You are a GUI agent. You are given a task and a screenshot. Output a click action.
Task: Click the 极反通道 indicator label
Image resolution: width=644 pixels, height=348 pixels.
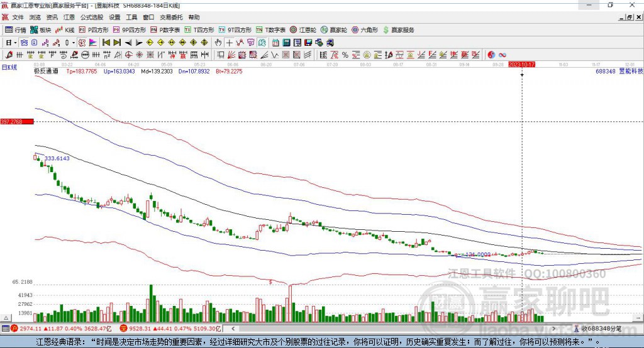coord(46,71)
